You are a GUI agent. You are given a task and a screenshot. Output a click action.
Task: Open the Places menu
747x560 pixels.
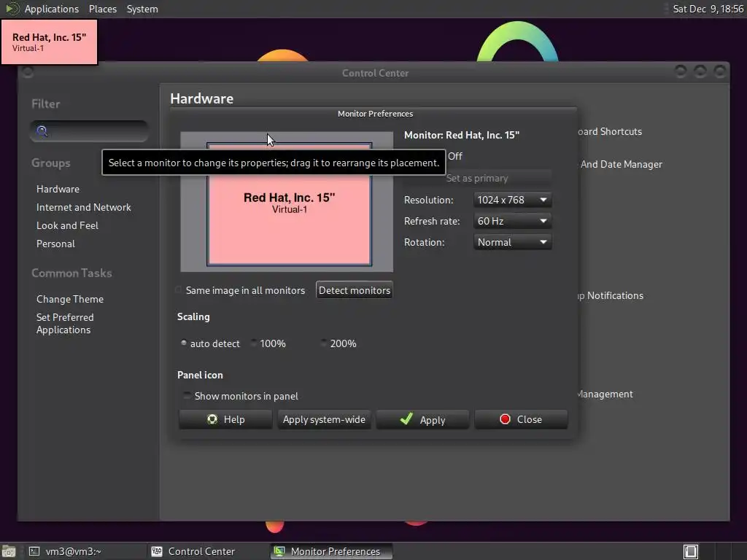pyautogui.click(x=102, y=9)
